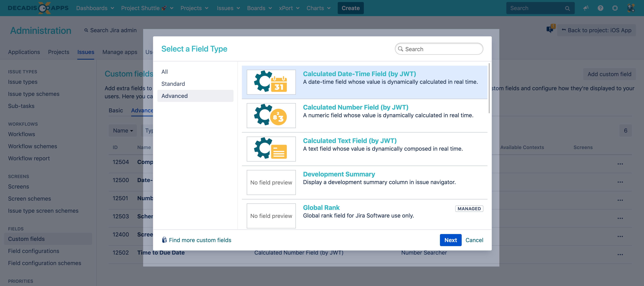Open actions menu for field 12500

[x=620, y=182]
